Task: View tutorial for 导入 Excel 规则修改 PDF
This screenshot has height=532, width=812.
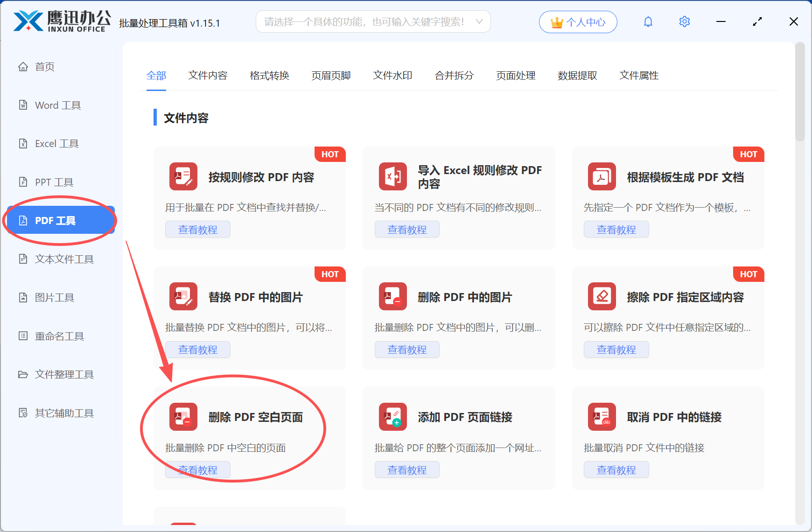Action: [x=407, y=230]
